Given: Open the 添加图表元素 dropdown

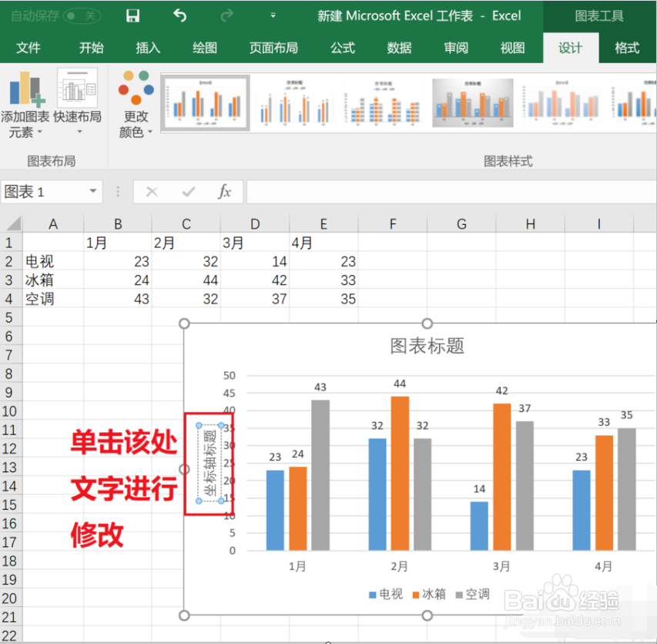Looking at the screenshot, I should point(25,104).
